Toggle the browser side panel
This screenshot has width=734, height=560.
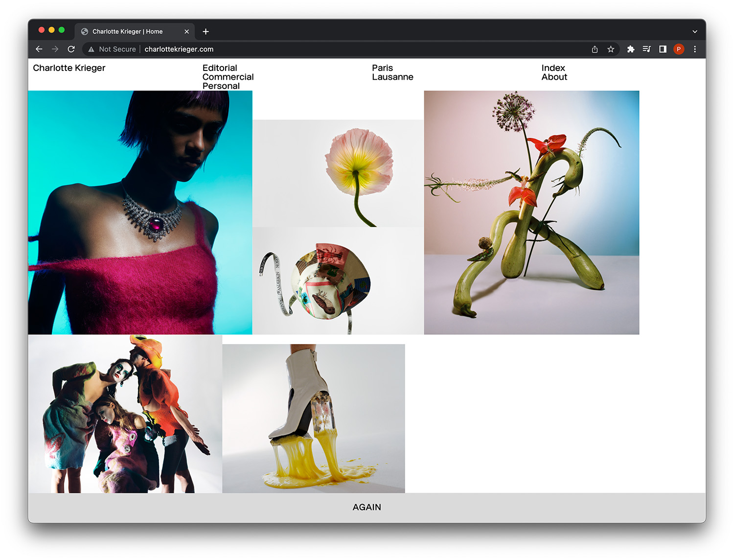point(663,49)
